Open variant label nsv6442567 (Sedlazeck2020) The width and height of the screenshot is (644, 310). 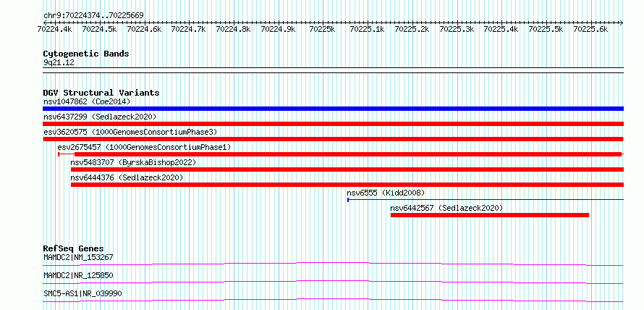pyautogui.click(x=446, y=208)
